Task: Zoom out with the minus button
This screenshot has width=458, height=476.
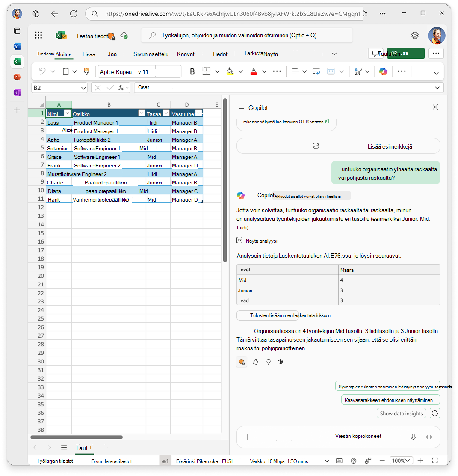Action: [x=382, y=461]
